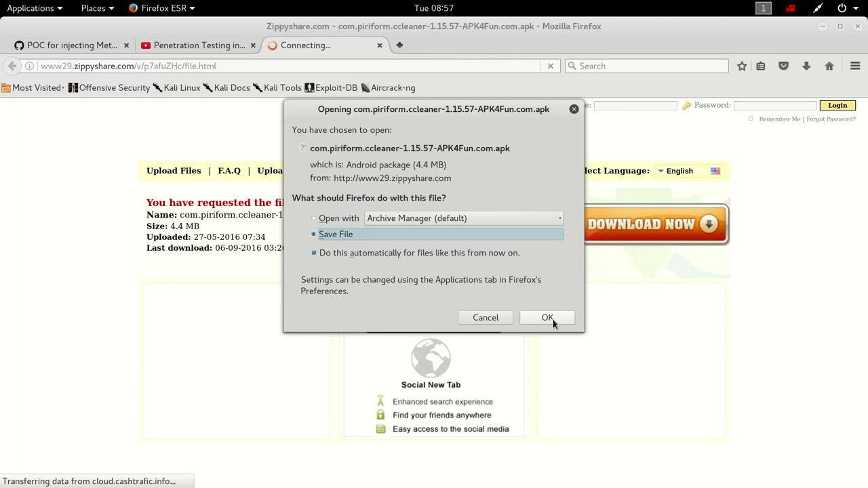Viewport: 868px width, 488px height.
Task: Close the POC for injecting tab
Action: coord(126,45)
